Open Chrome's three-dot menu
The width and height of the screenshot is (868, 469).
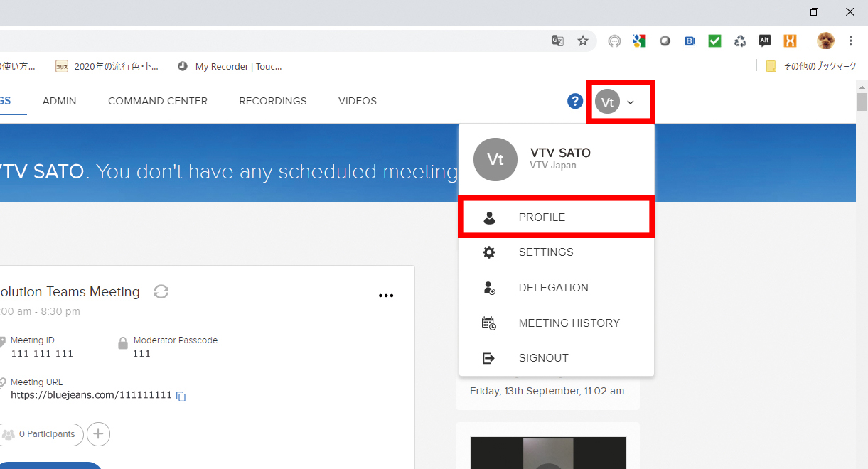(851, 41)
